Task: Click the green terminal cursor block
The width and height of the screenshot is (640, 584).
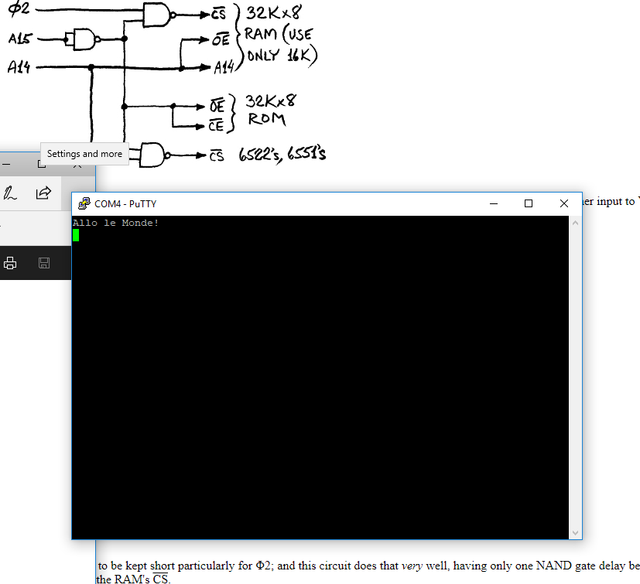Action: point(76,235)
